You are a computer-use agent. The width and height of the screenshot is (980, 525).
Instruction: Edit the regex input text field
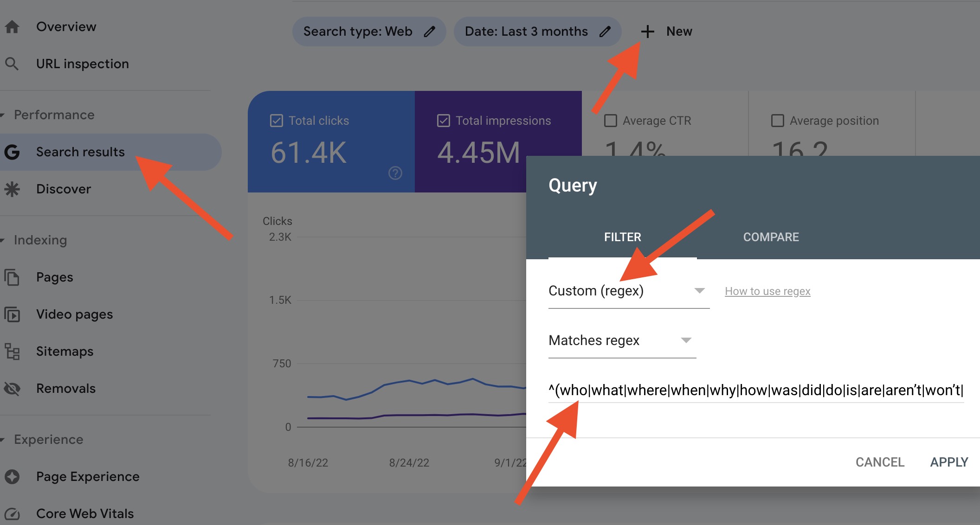pyautogui.click(x=756, y=390)
